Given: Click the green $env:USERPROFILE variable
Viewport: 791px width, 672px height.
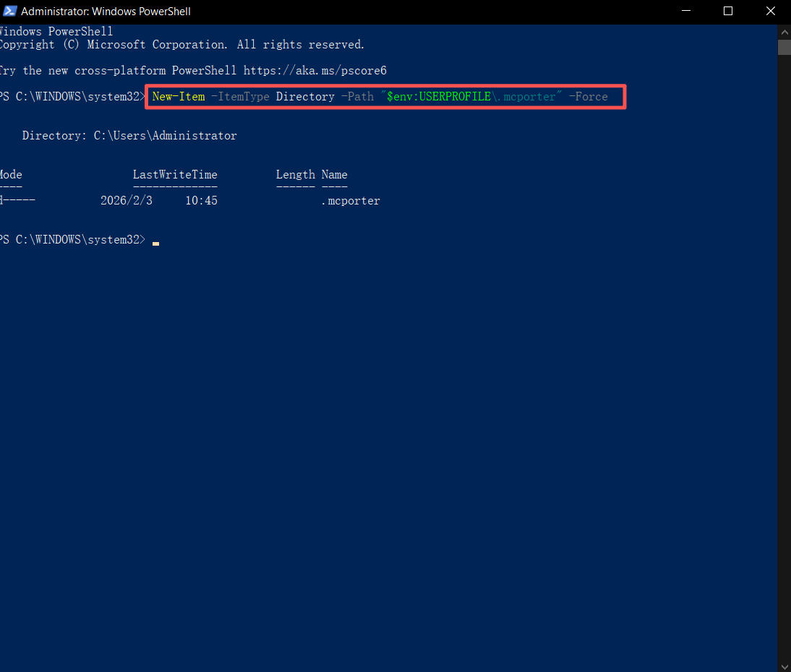Looking at the screenshot, I should (x=439, y=97).
